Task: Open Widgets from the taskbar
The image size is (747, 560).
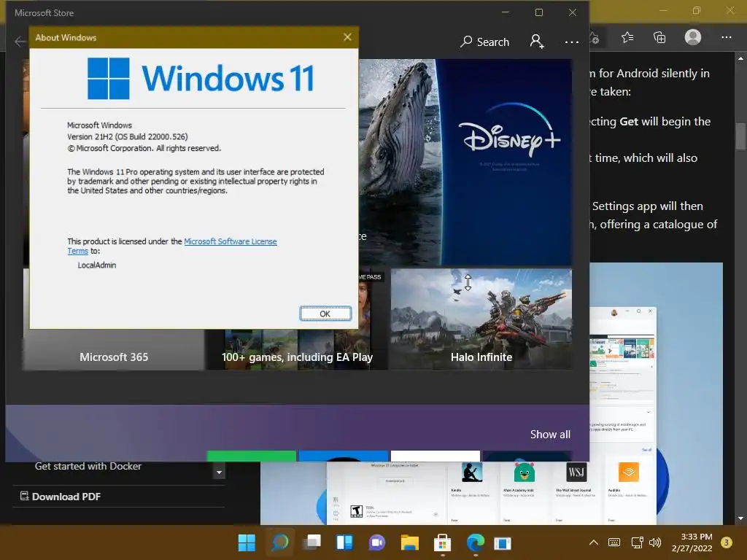Action: pos(344,542)
